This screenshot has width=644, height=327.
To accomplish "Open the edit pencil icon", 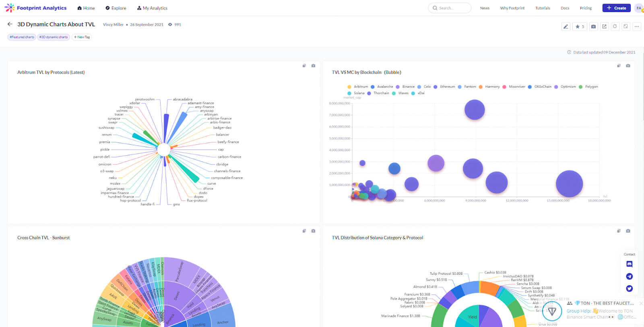I will [x=566, y=27].
